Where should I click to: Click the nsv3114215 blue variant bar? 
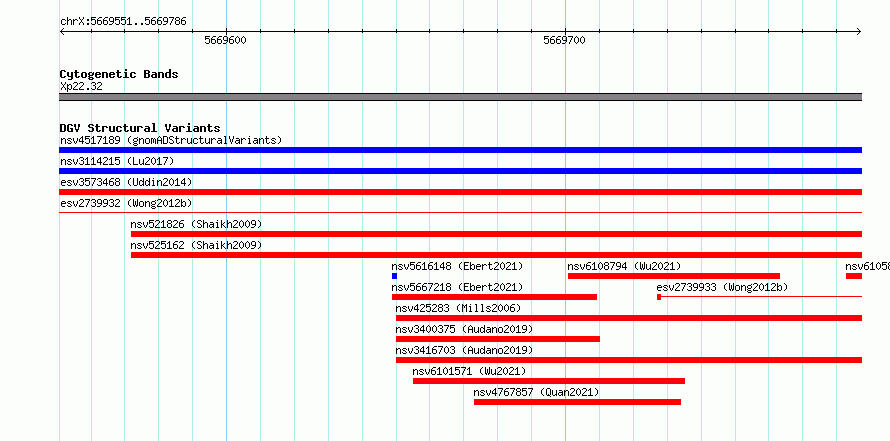(460, 171)
